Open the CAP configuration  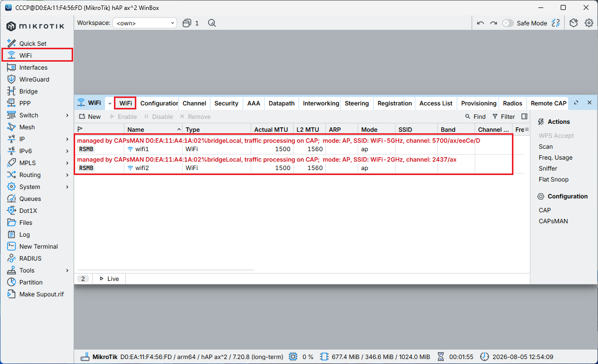[x=545, y=210]
